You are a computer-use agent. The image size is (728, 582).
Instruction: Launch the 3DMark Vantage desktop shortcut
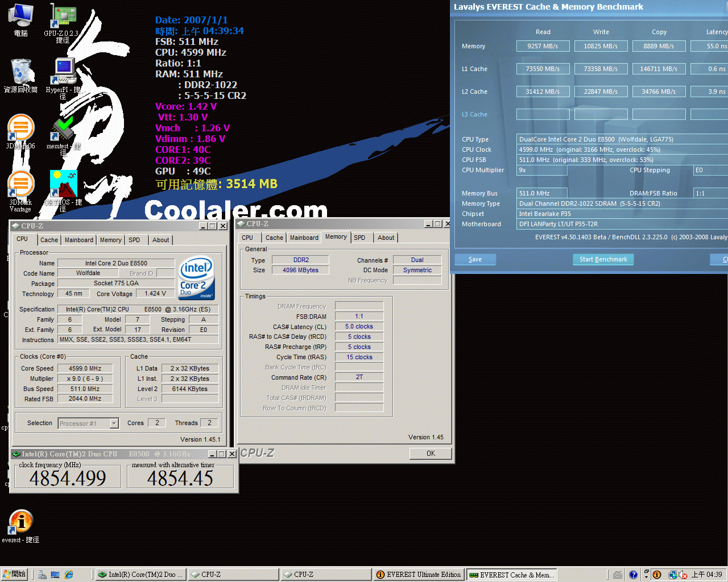pos(21,192)
